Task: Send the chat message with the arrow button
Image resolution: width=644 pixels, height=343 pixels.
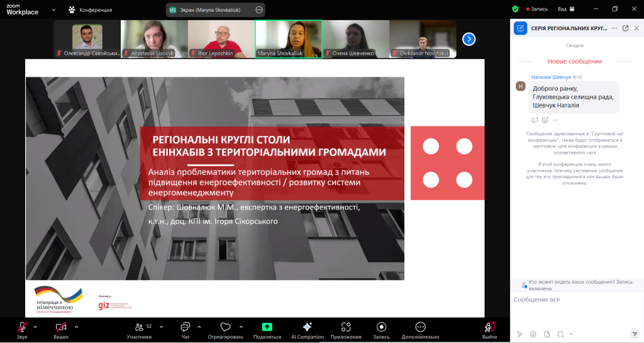Action: point(635,334)
